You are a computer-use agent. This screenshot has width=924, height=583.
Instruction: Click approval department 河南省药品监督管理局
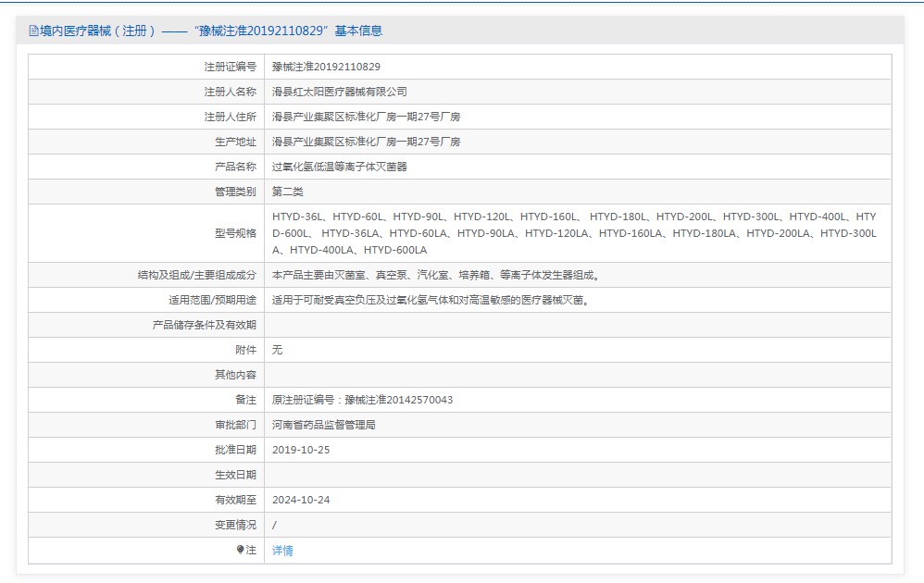click(323, 425)
